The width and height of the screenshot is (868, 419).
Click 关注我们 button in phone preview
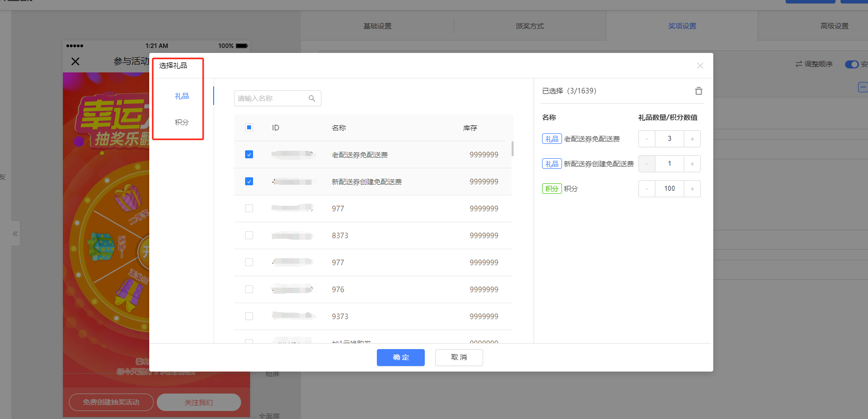pyautogui.click(x=199, y=402)
